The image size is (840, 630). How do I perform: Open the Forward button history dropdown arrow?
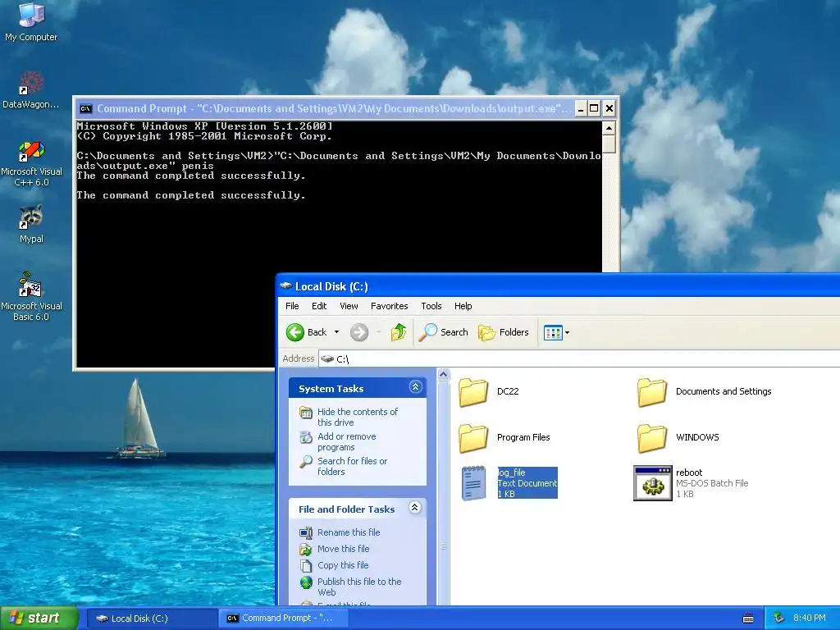pos(378,332)
